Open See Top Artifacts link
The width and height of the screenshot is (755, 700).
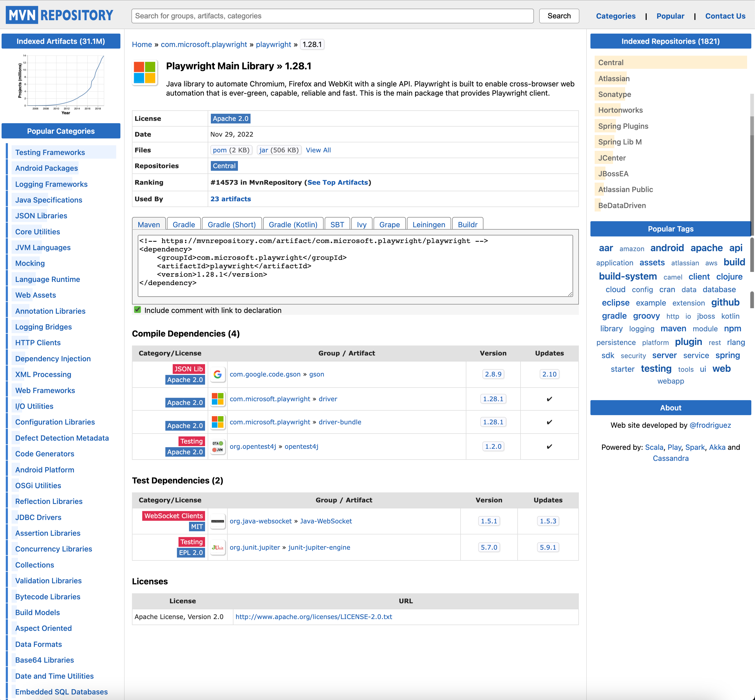click(x=337, y=182)
